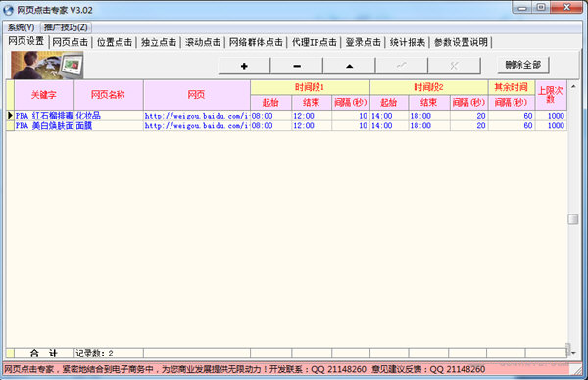Click the 时间段1 header
Screen dimensions: 588x380
point(310,87)
